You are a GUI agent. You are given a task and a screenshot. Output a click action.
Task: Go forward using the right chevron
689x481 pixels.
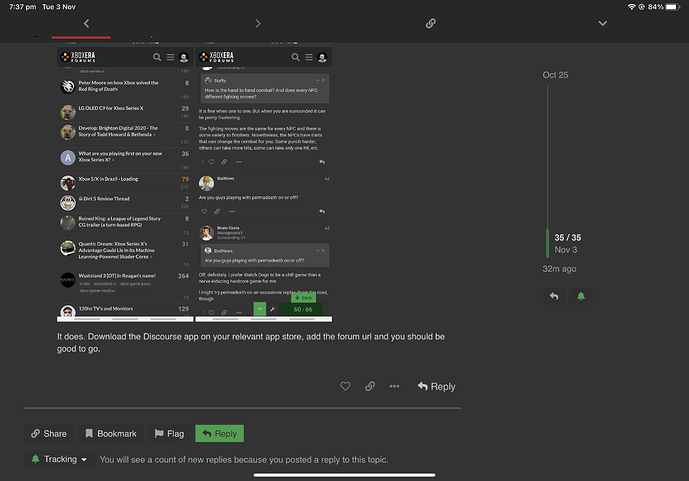point(258,23)
